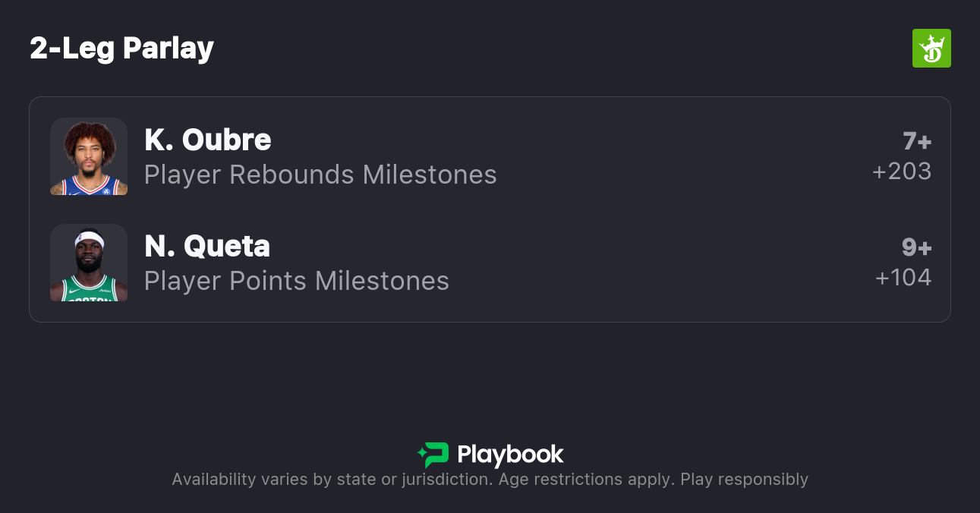This screenshot has width=980, height=513.
Task: Click the +104 odds for Queta
Action: point(903,278)
